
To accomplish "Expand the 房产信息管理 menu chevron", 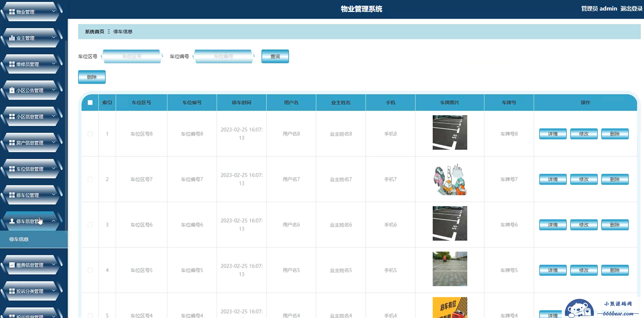I will click(x=54, y=142).
